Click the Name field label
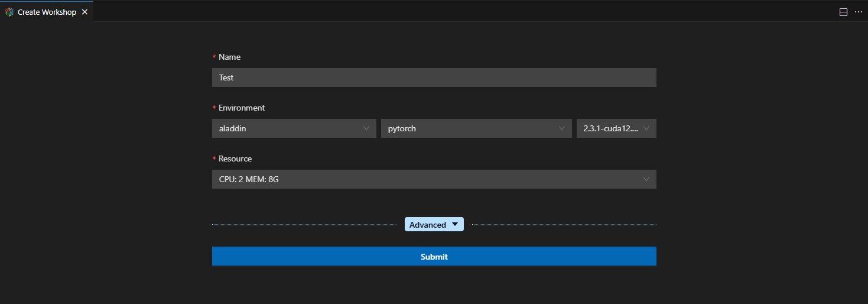868x304 pixels. point(229,57)
